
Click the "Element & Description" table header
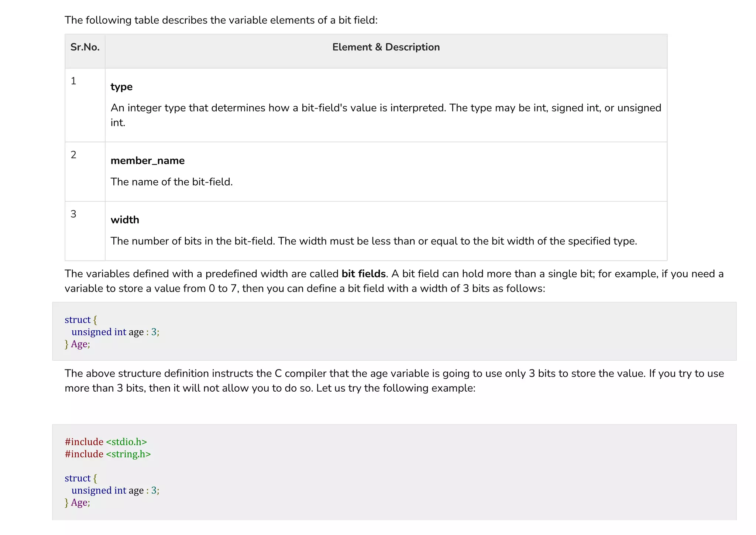pos(386,47)
